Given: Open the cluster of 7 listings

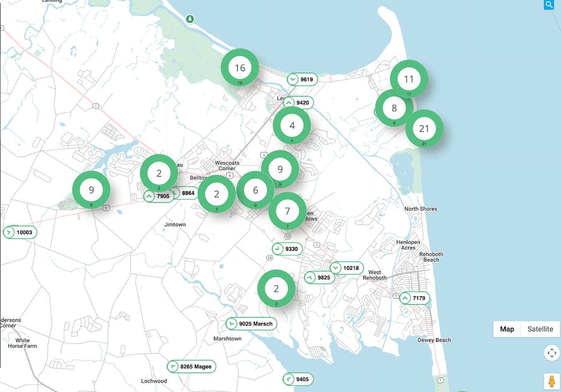Looking at the screenshot, I should click(x=287, y=211).
